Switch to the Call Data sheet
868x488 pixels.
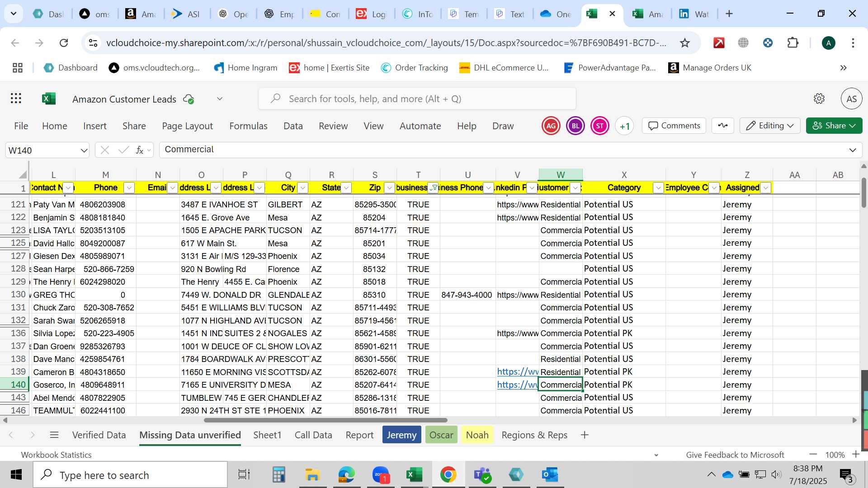(x=313, y=435)
